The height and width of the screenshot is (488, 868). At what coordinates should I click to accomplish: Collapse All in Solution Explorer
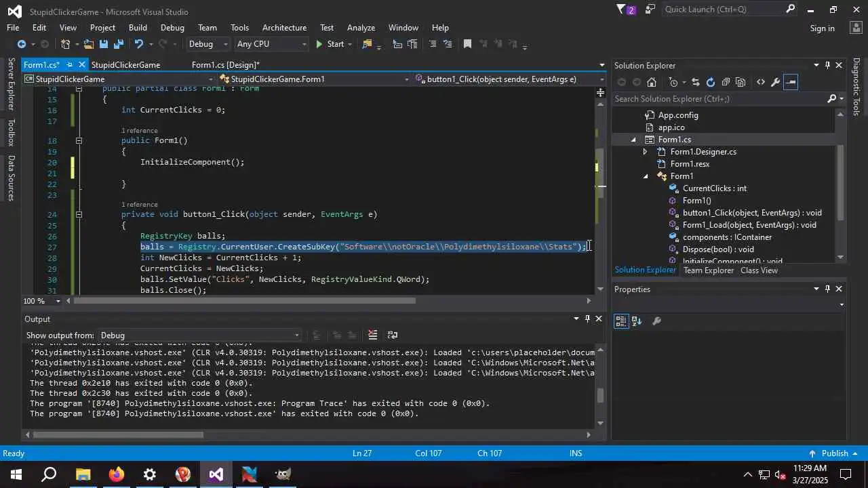(x=726, y=82)
